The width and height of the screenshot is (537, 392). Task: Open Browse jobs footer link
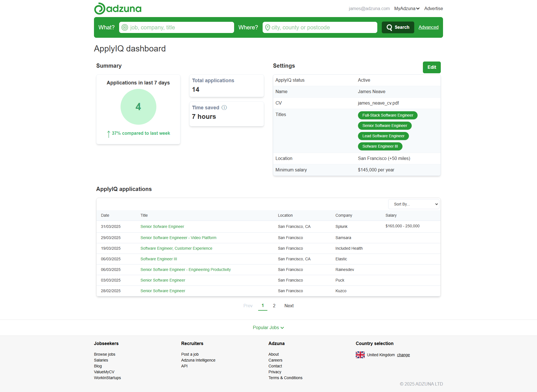105,354
